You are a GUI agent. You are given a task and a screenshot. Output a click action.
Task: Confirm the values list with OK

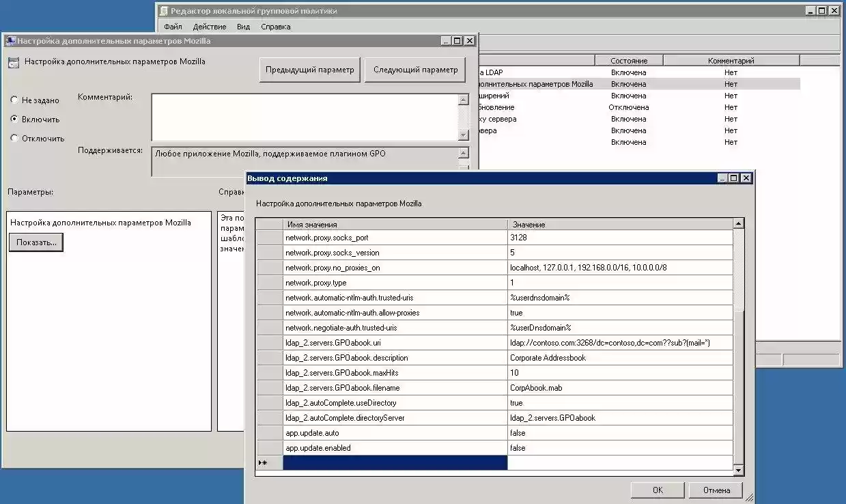657,490
